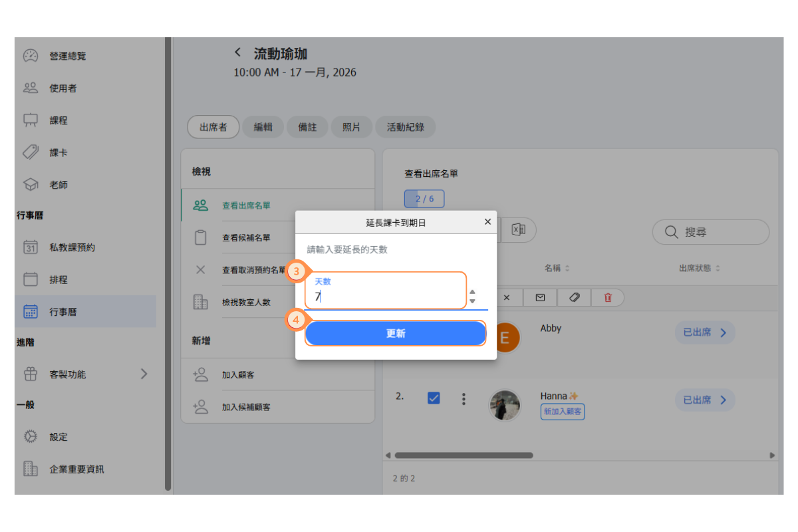Click the red trash delete icon
Viewport: 798px width, 532px height.
[x=607, y=298]
